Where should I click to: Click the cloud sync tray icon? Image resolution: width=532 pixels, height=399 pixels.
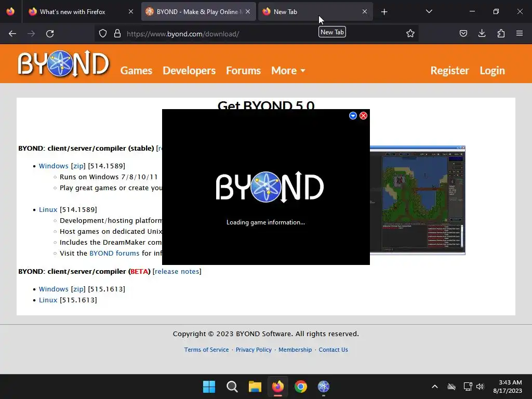[x=451, y=387]
